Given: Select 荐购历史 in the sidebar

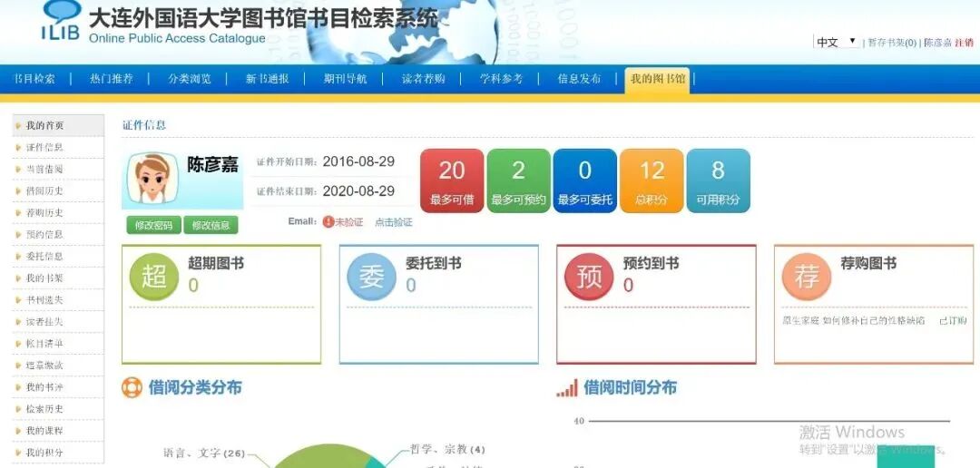Looking at the screenshot, I should pos(58,213).
